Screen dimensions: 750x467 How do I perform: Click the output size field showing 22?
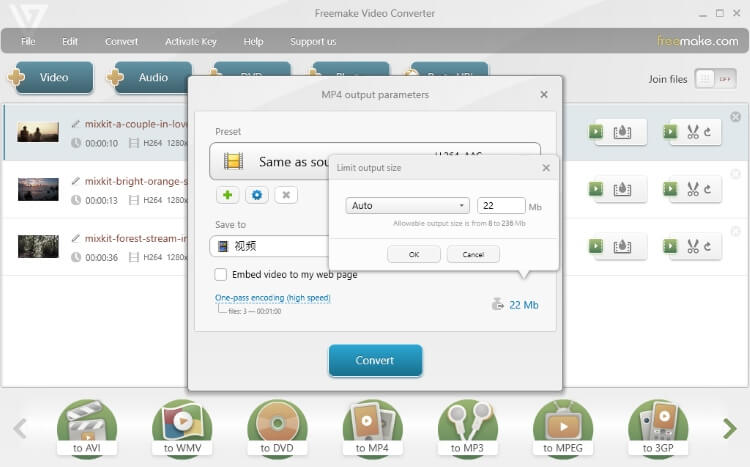point(501,206)
